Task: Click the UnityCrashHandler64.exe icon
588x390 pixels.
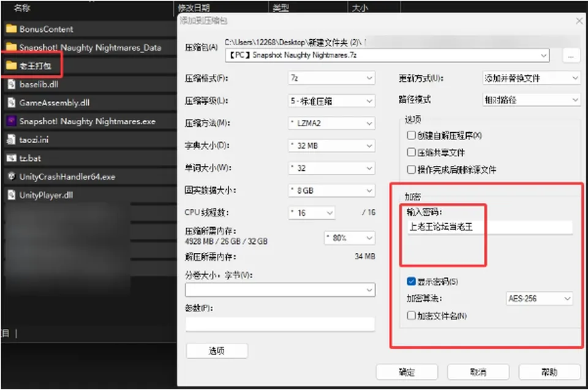Action: point(11,176)
